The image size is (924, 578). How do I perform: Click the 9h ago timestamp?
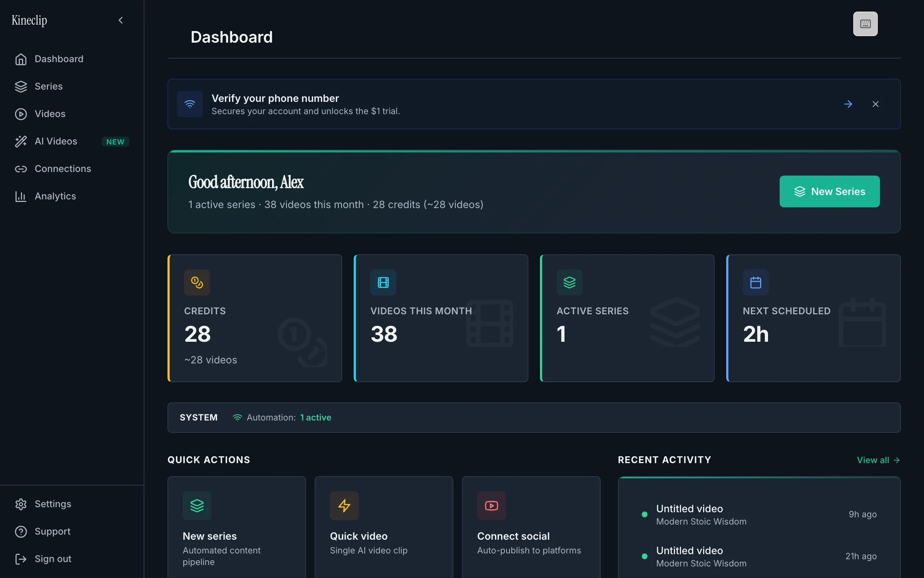point(863,514)
